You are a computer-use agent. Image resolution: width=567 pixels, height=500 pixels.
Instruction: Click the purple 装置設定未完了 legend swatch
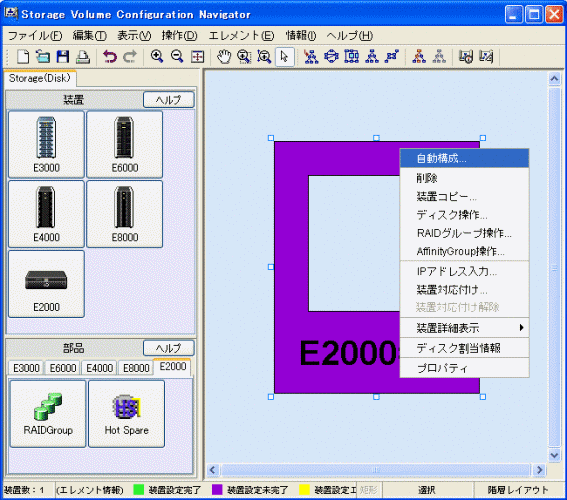(217, 490)
